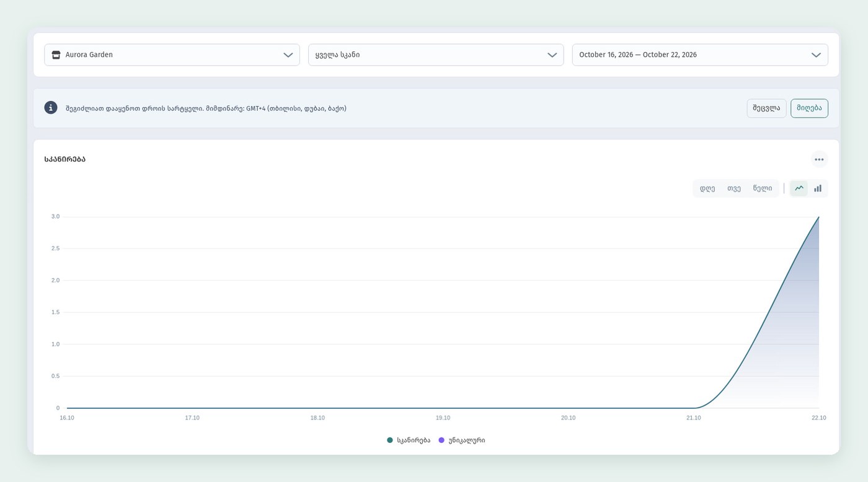The height and width of the screenshot is (482, 868).
Task: Open the Aurora Garden venue dropdown
Action: (x=172, y=55)
